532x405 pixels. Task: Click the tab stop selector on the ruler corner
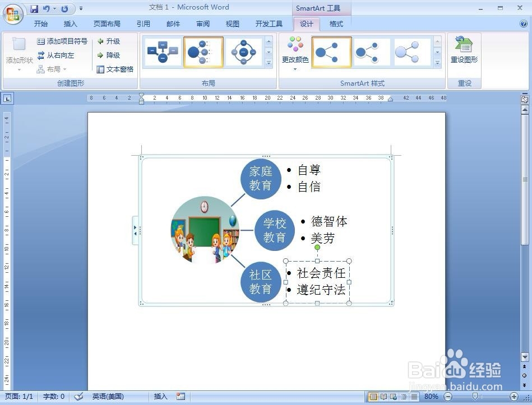(7, 98)
